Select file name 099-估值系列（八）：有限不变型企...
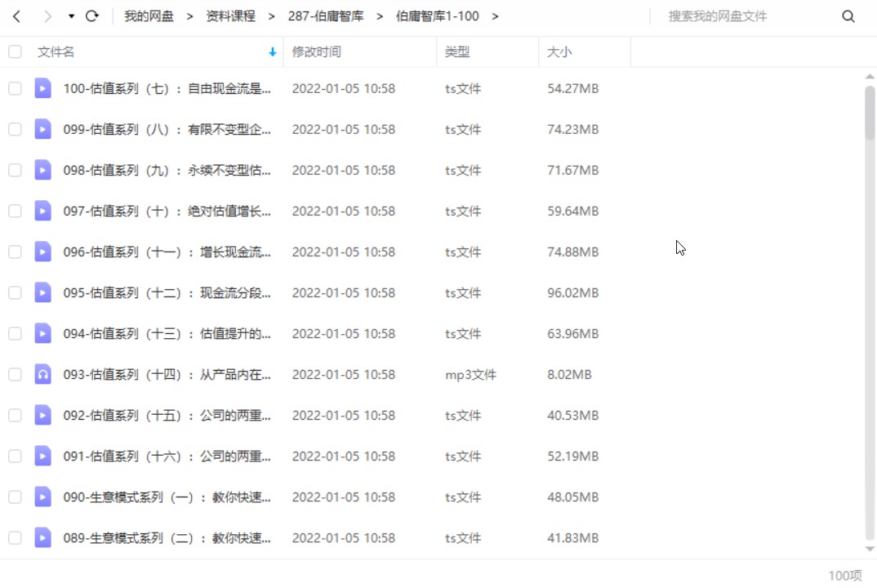 coord(167,129)
